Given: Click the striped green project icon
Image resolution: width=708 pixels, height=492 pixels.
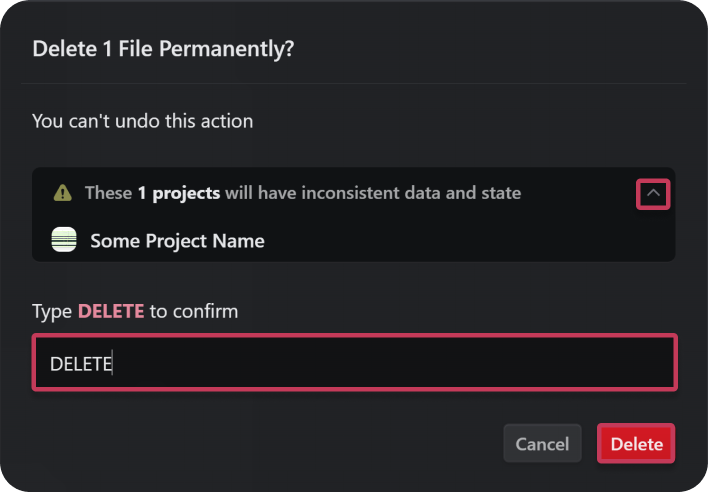Looking at the screenshot, I should (64, 240).
